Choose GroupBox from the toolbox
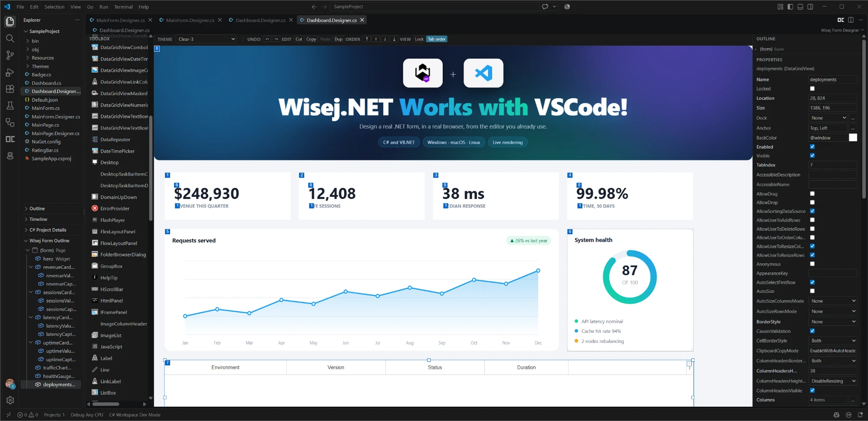Viewport: 868px width, 421px height. [112, 266]
